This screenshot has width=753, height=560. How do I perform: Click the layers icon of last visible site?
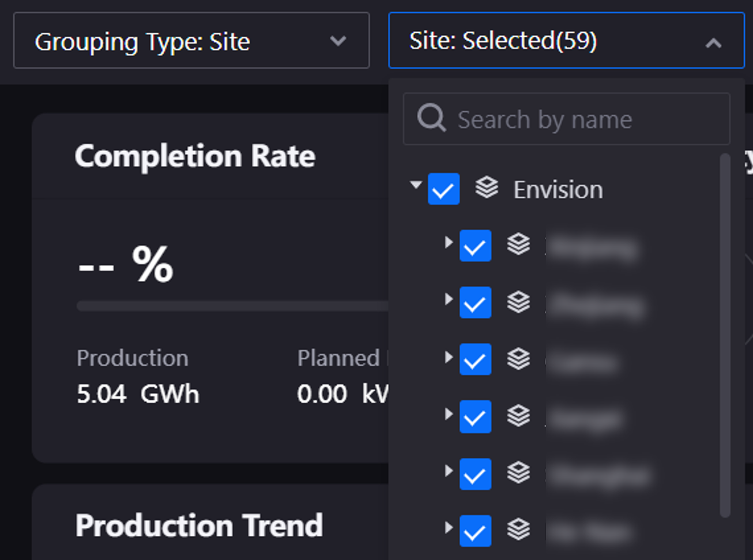coord(518,529)
